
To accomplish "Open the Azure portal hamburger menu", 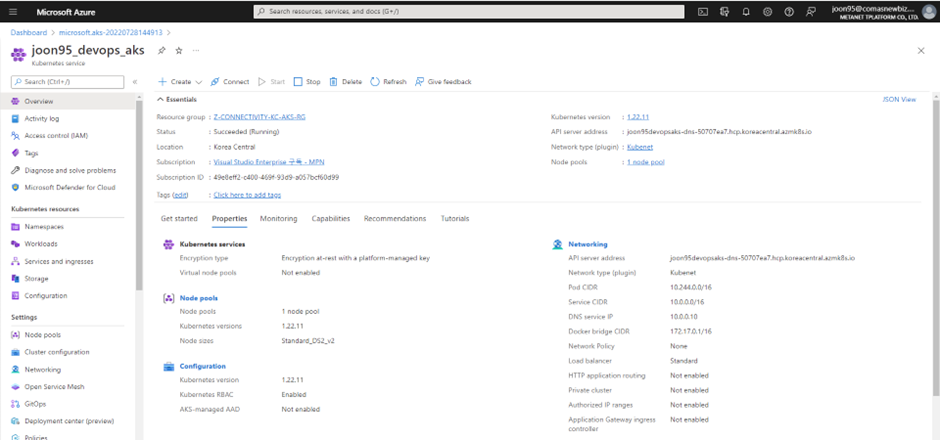I will click(x=13, y=11).
